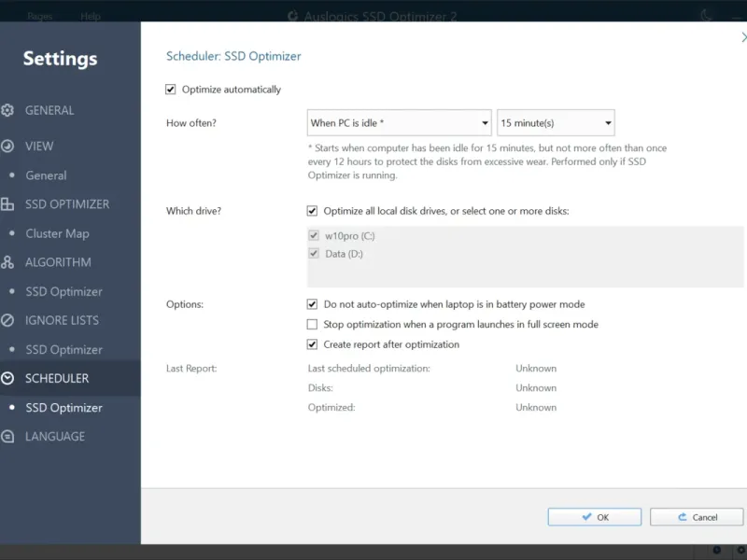The height and width of the screenshot is (560, 747).
Task: Click the Scheduler clock icon
Action: coord(7,379)
